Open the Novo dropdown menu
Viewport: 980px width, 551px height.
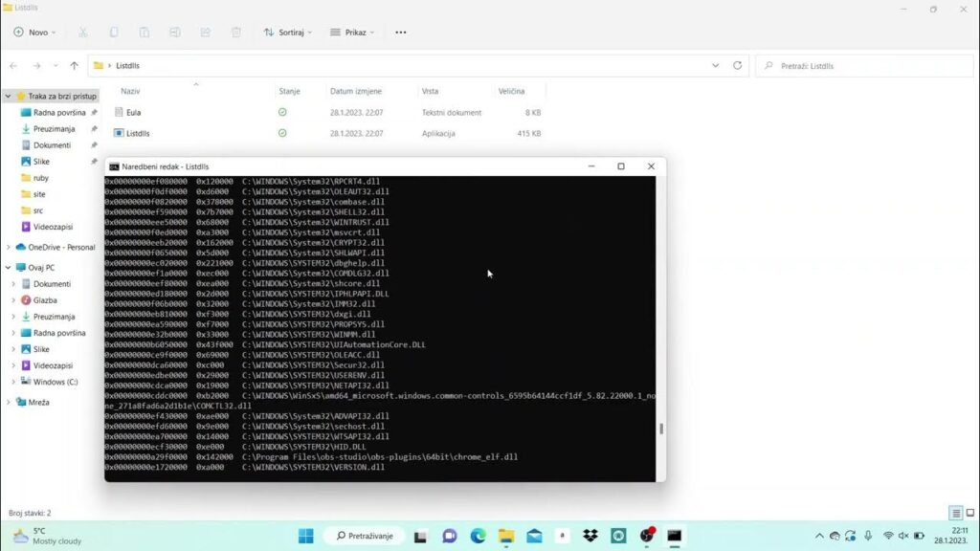coord(35,32)
